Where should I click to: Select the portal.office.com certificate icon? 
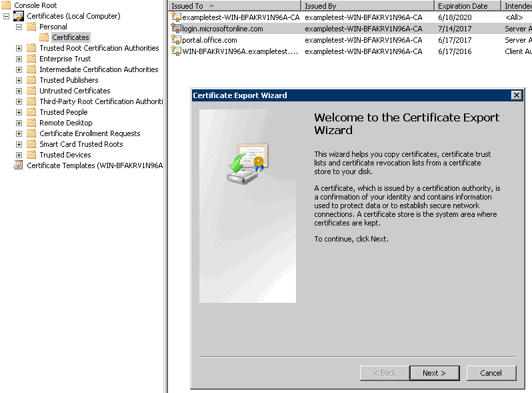[176, 40]
